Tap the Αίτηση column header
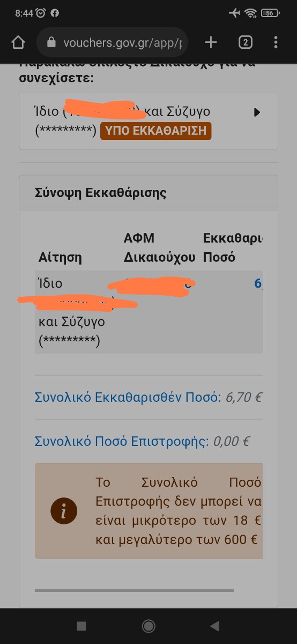 click(60, 257)
